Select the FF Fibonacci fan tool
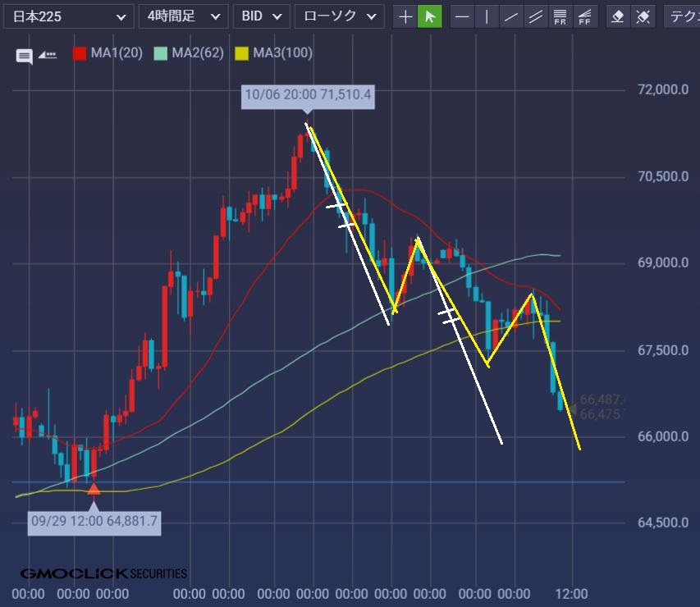The image size is (700, 607). (x=585, y=17)
